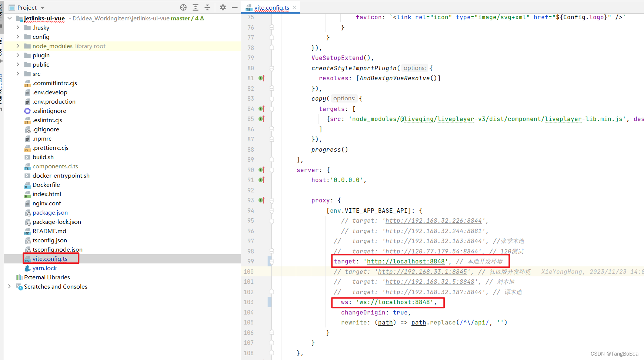Select the .eslintrc.cjs file

point(47,120)
